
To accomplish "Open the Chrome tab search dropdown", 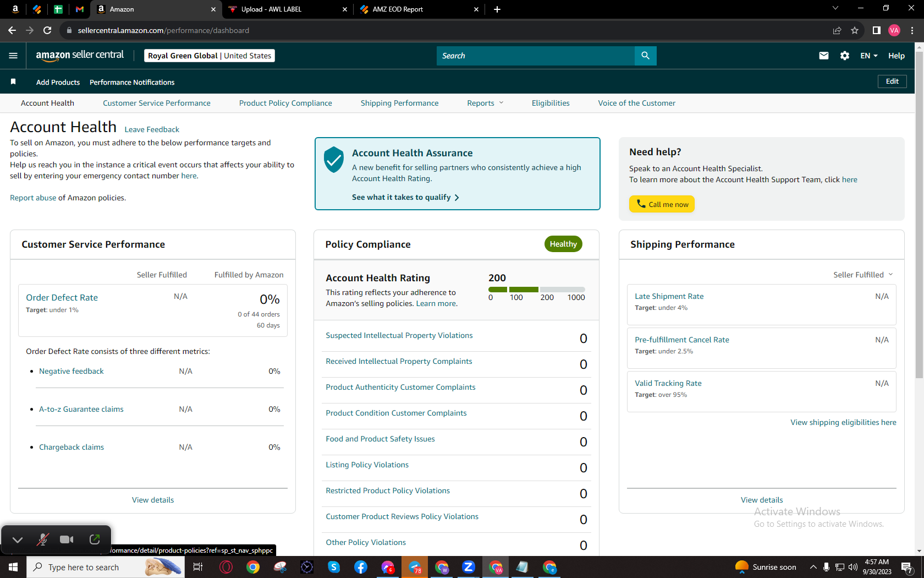I will click(x=835, y=8).
